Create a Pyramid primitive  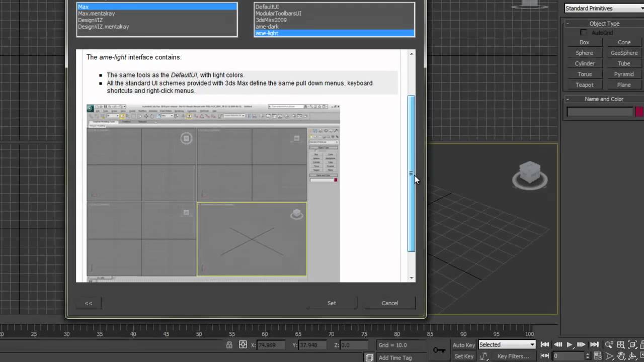[624, 74]
